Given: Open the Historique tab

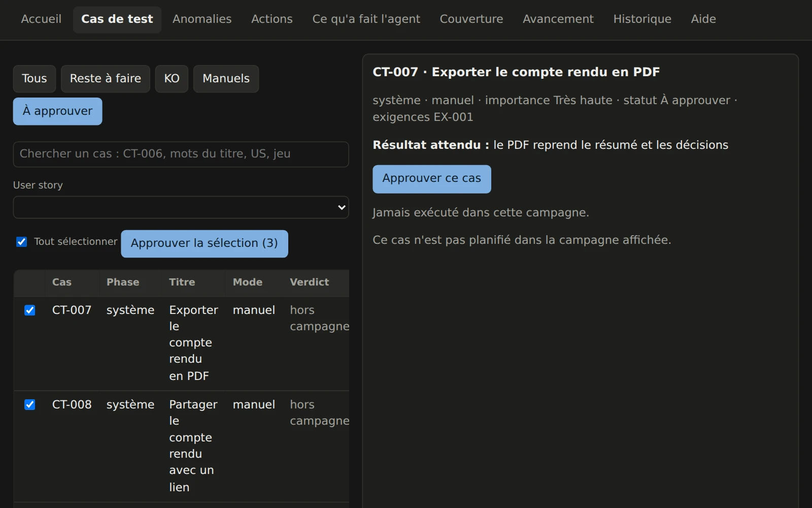Looking at the screenshot, I should (x=642, y=19).
